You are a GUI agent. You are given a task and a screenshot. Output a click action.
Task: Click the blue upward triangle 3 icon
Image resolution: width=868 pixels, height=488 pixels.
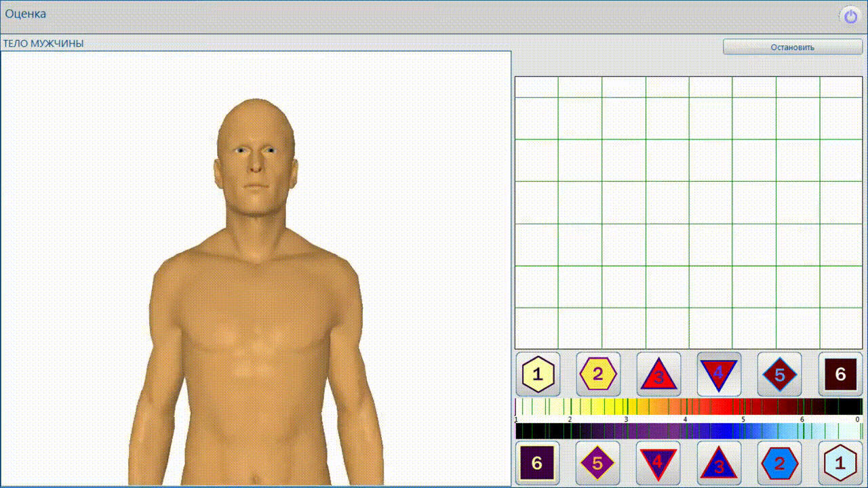tap(719, 463)
